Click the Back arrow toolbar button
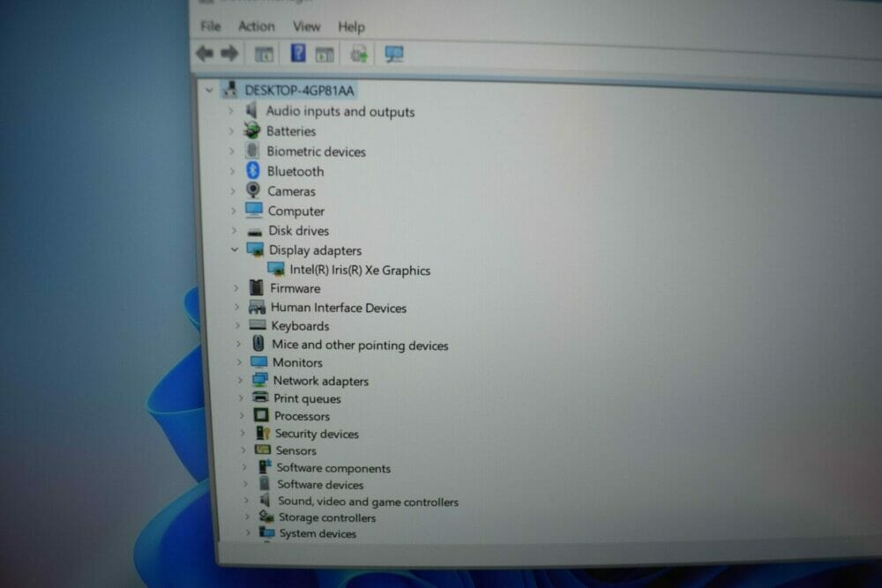 pos(205,54)
